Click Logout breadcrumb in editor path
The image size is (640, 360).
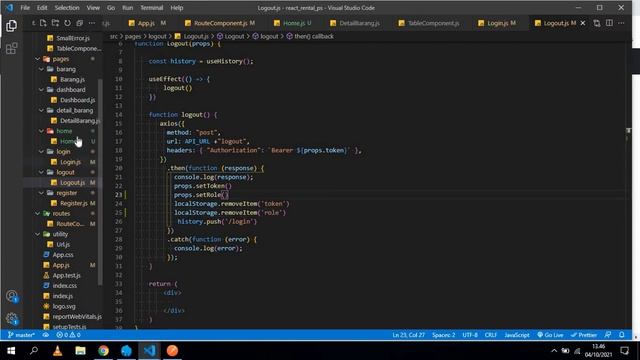(x=234, y=36)
